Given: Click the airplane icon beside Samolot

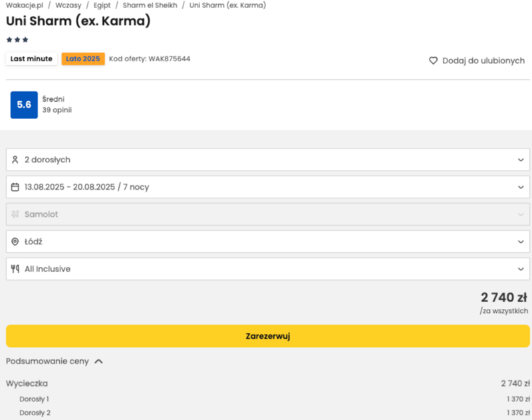Looking at the screenshot, I should (15, 214).
